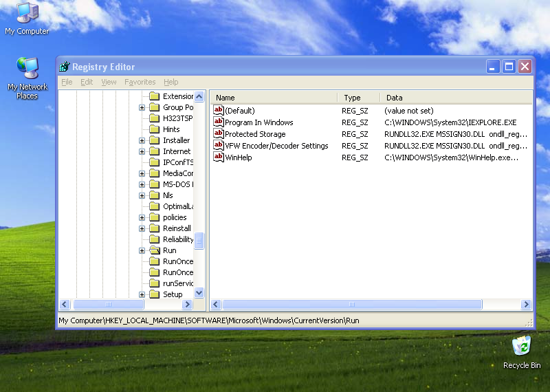Sort values by the Data column header
This screenshot has height=392, width=550.
(456, 98)
